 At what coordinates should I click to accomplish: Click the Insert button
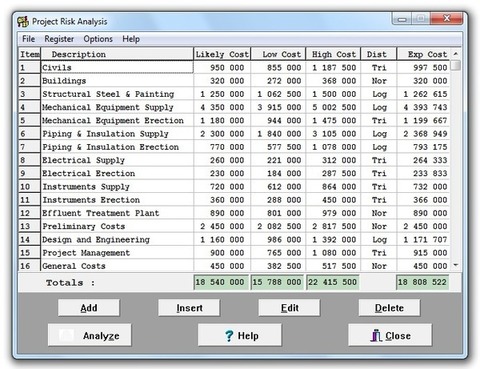pyautogui.click(x=189, y=308)
